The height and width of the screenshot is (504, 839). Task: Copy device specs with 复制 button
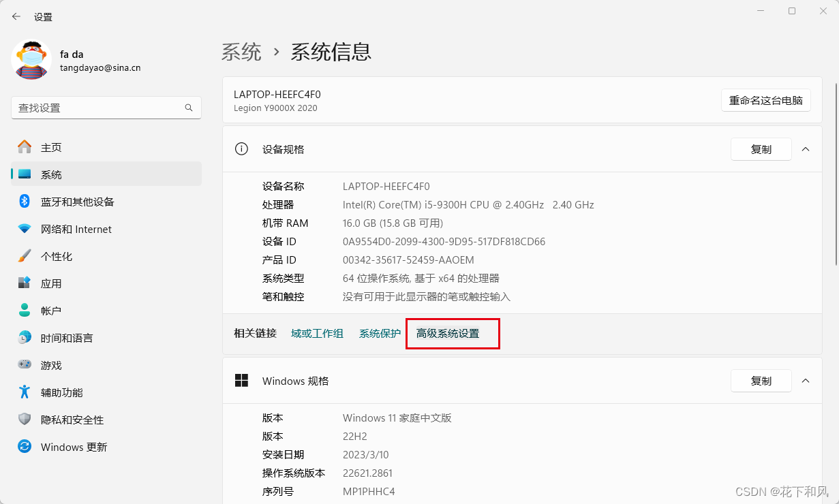point(761,149)
